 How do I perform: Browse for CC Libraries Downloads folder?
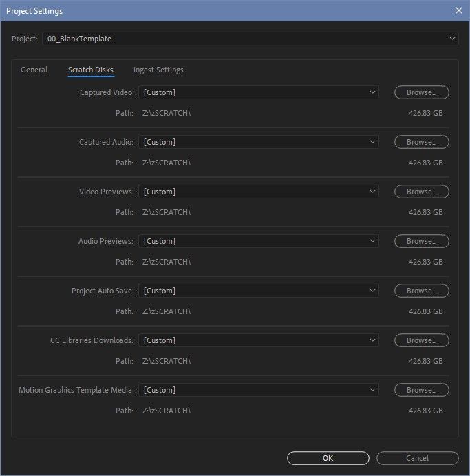421,340
